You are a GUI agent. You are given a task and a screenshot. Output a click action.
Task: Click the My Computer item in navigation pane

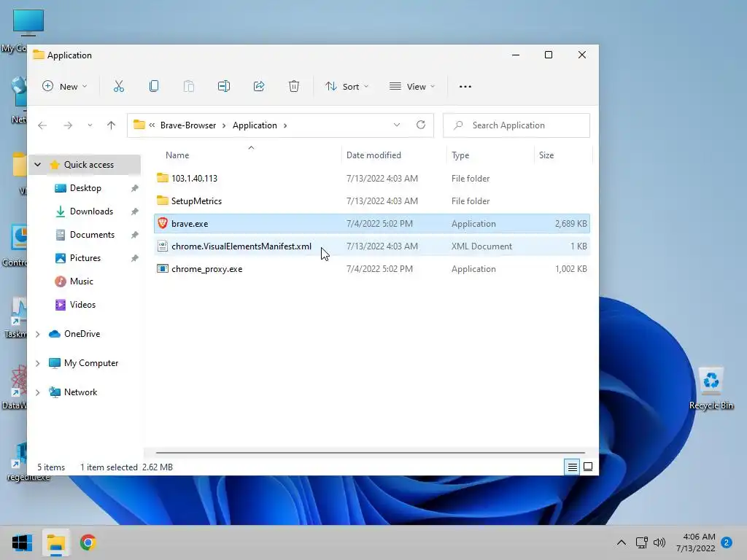point(91,363)
